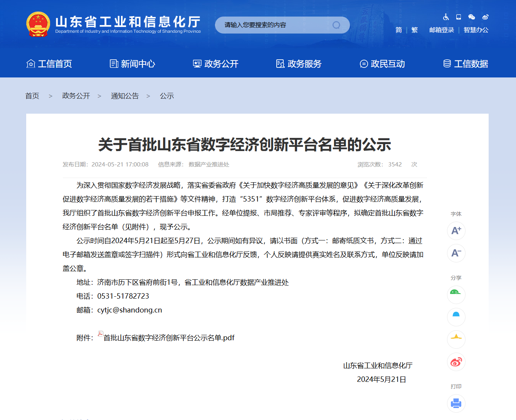Open the 新闻中心 nav tab
This screenshot has height=420, width=516.
[132, 64]
